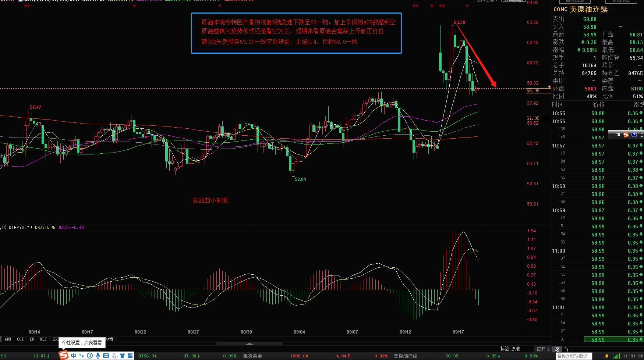Click the up-arrow handle on the chart scrollbar
The height and width of the screenshot is (360, 644).
(250, 344)
